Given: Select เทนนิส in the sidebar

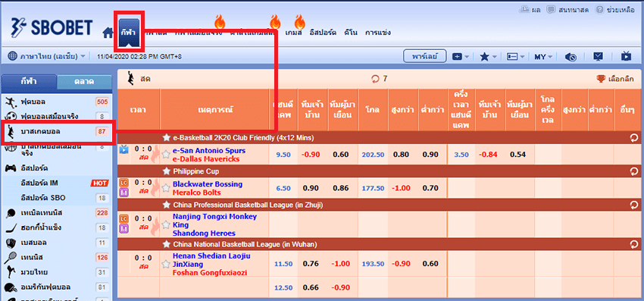Looking at the screenshot, I should click(56, 258).
